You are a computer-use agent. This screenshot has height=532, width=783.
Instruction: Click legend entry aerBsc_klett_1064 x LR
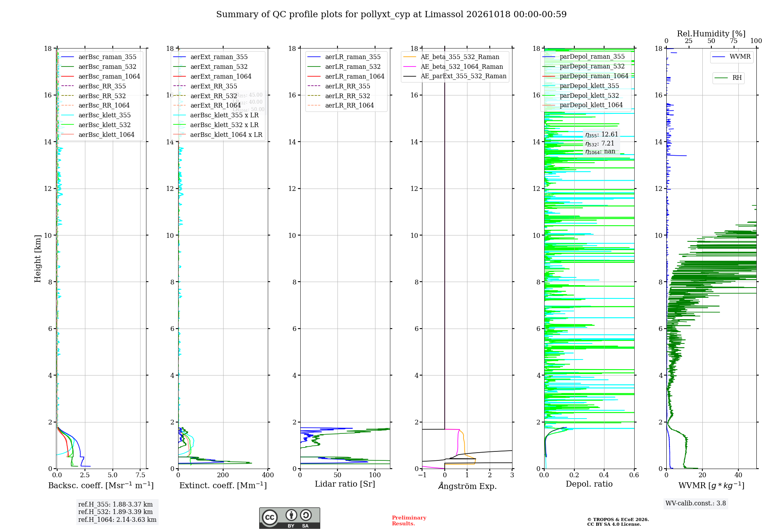[x=218, y=135]
